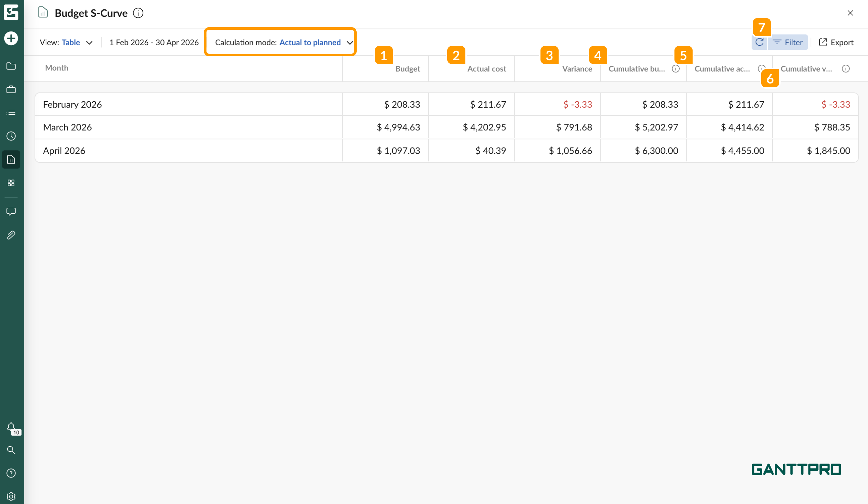
Task: Click the Cumulative variance column info icon
Action: point(846,69)
